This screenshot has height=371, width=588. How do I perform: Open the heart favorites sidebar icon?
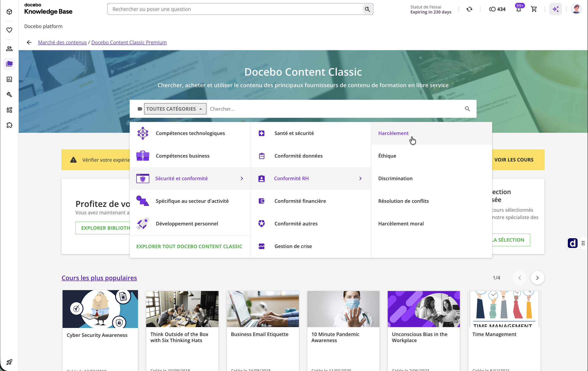pos(9,30)
